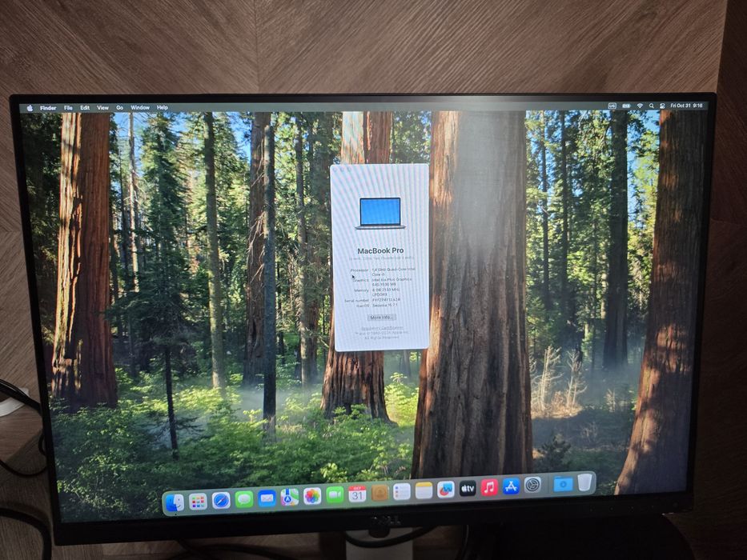Close the About This Mac window
Image resolution: width=747 pixels, height=560 pixels.
[335, 169]
